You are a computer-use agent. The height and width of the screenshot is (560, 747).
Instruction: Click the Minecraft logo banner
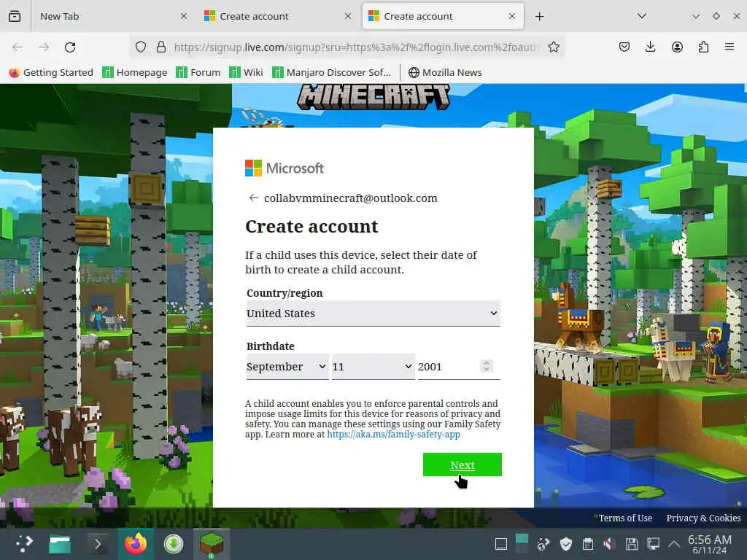(373, 97)
